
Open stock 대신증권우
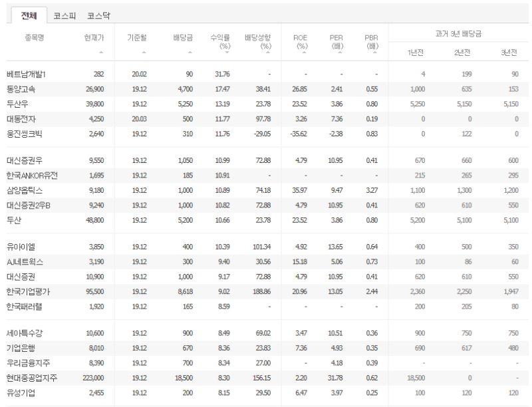click(x=25, y=160)
